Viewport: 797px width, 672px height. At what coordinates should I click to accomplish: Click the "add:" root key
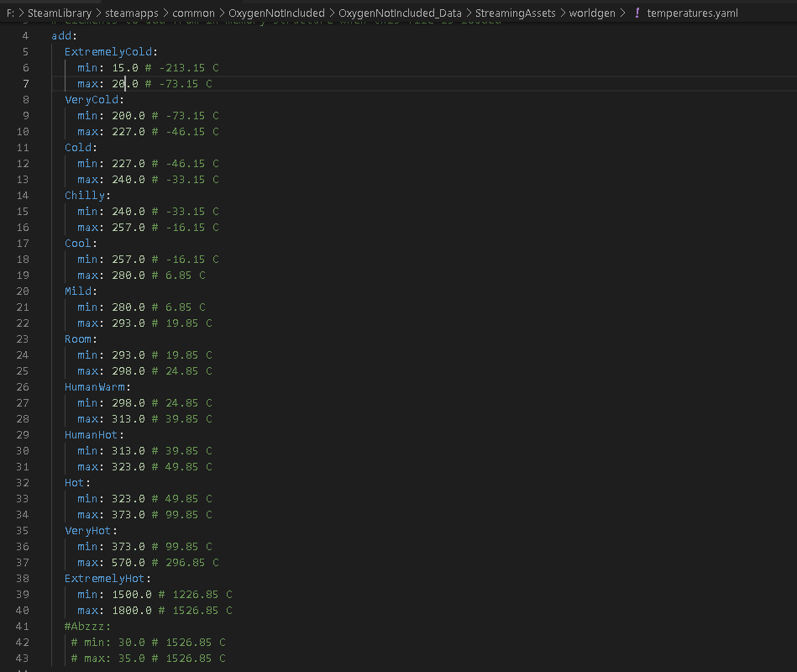64,36
